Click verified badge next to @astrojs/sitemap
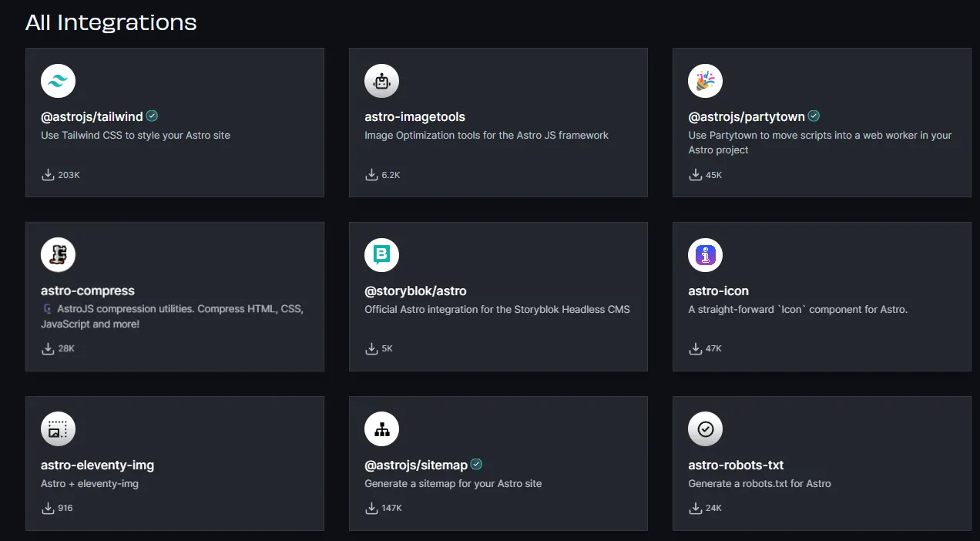 point(477,465)
